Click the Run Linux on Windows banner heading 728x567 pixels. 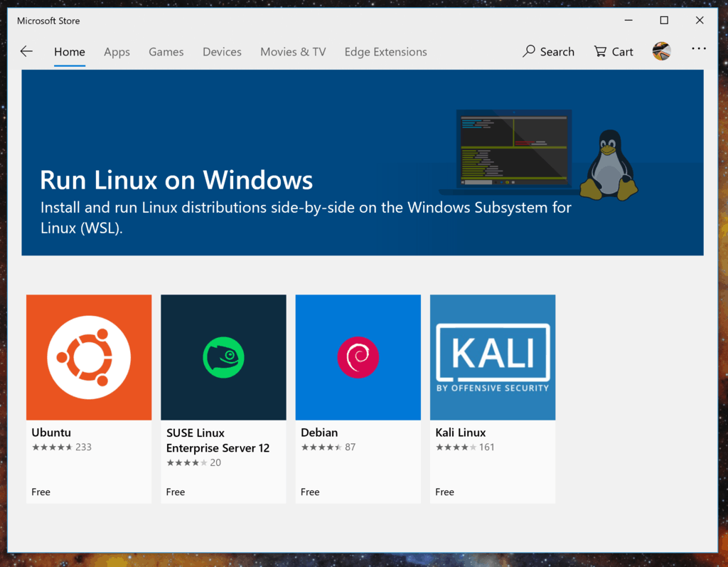(x=176, y=180)
